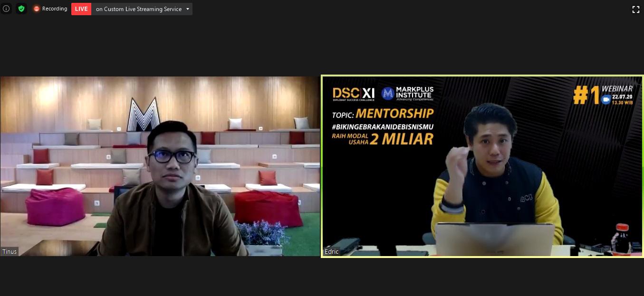644x296 pixels.
Task: Expand the live streaming service dropdown arrow
Action: pyautogui.click(x=188, y=9)
